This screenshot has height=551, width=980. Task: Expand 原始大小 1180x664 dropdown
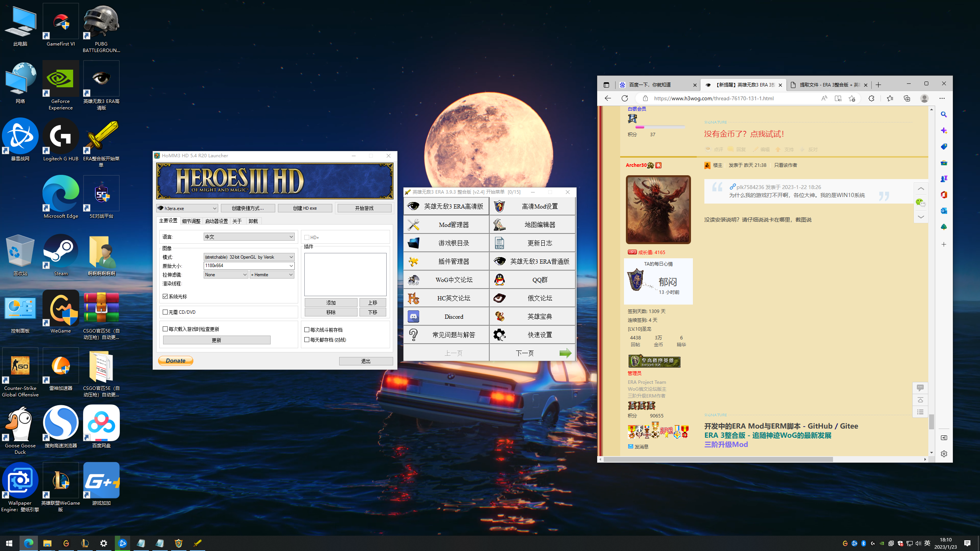click(x=249, y=266)
